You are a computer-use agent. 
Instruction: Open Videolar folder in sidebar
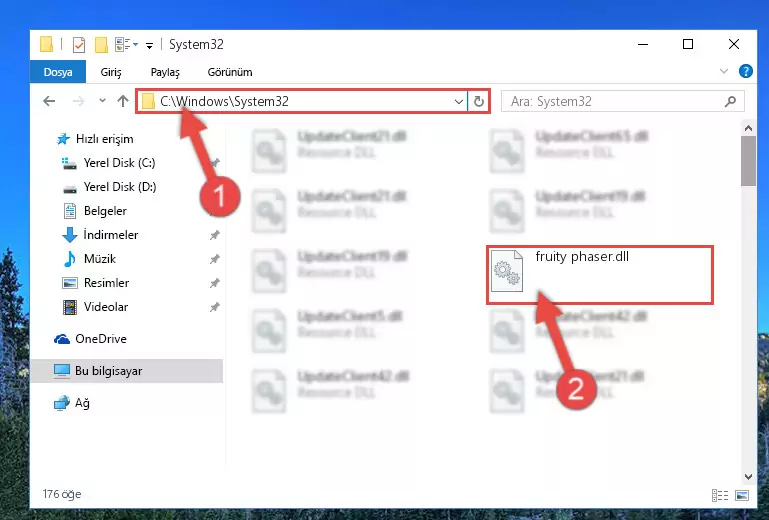click(105, 307)
